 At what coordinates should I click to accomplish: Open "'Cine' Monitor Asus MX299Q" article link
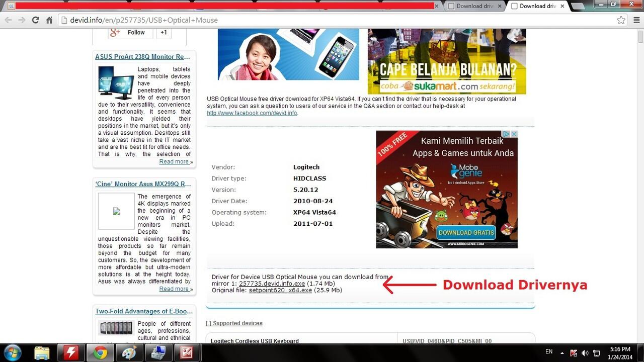(x=143, y=184)
